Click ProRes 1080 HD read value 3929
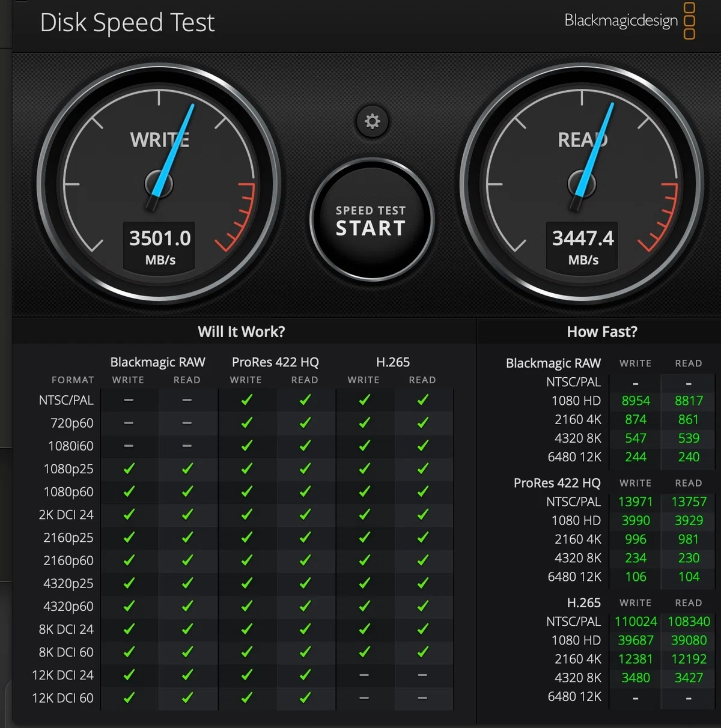Viewport: 721px width, 728px height. 689,520
